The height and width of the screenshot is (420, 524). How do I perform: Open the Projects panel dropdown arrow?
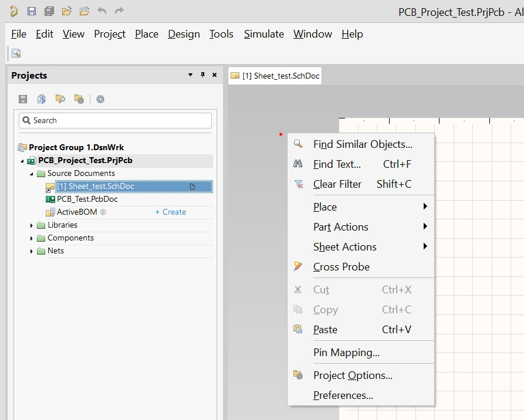191,75
